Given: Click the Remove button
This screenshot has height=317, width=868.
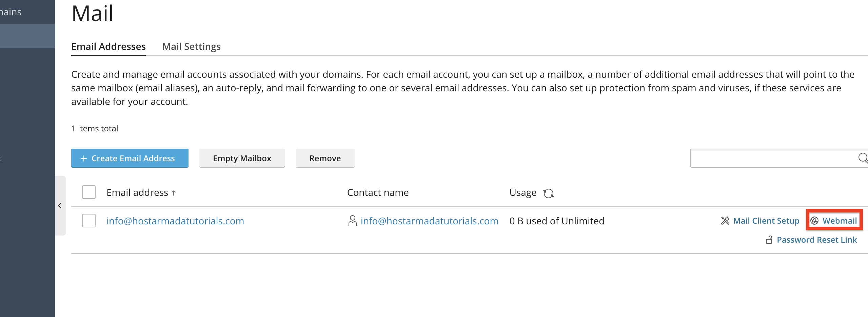Looking at the screenshot, I should tap(325, 158).
